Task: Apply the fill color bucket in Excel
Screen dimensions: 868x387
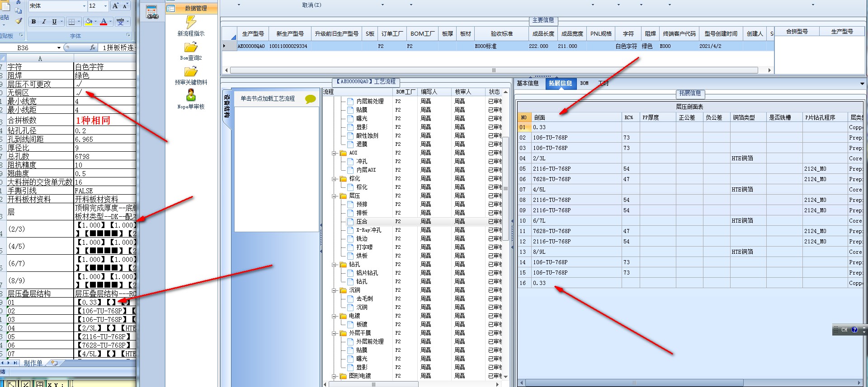Action: click(x=89, y=22)
